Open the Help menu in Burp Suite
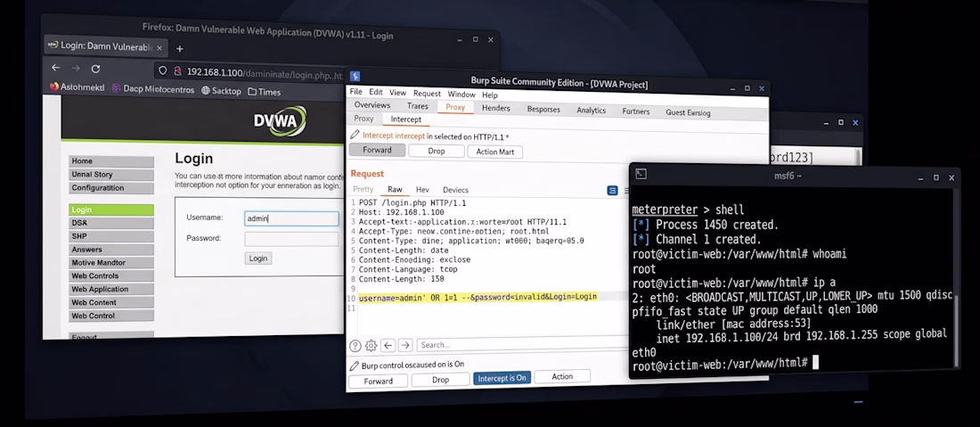The width and height of the screenshot is (980, 427). click(x=490, y=95)
